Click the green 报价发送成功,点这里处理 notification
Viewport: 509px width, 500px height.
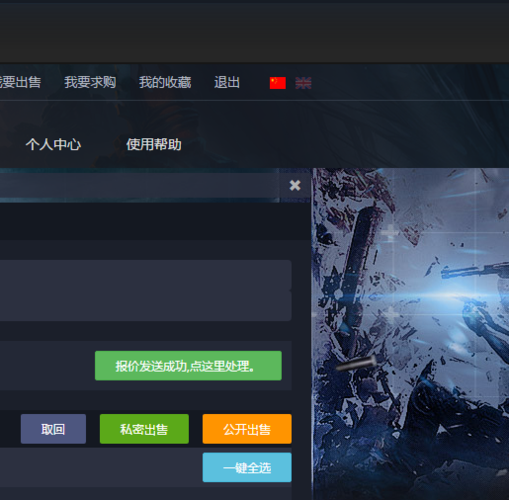coord(188,366)
